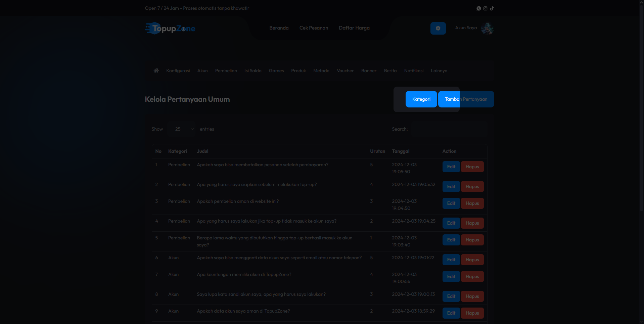Viewport: 644px width, 324px height.
Task: Hapus question about membatalkan pesanan
Action: click(472, 167)
